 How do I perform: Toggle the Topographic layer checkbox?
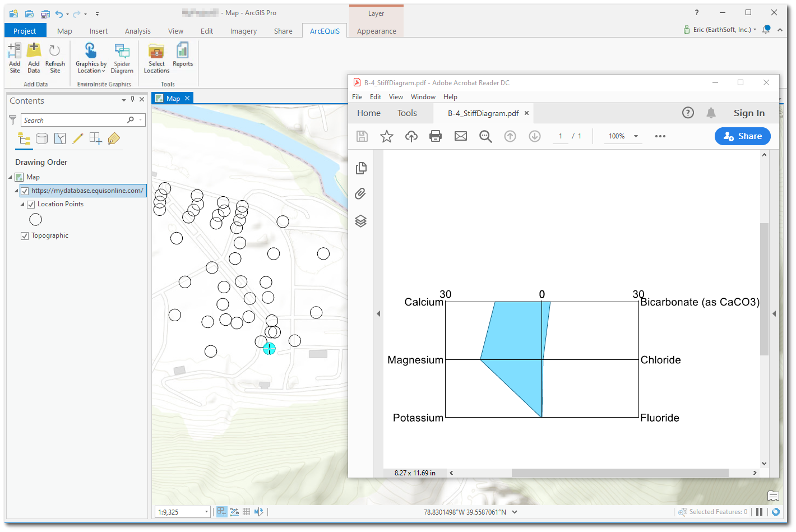(x=25, y=235)
